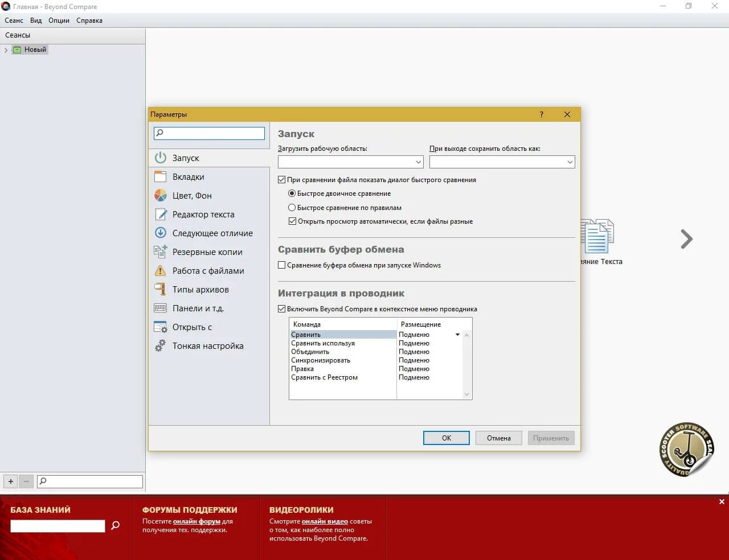Click the Применить button
Viewport: 729px width, 560px height.
[x=551, y=438]
